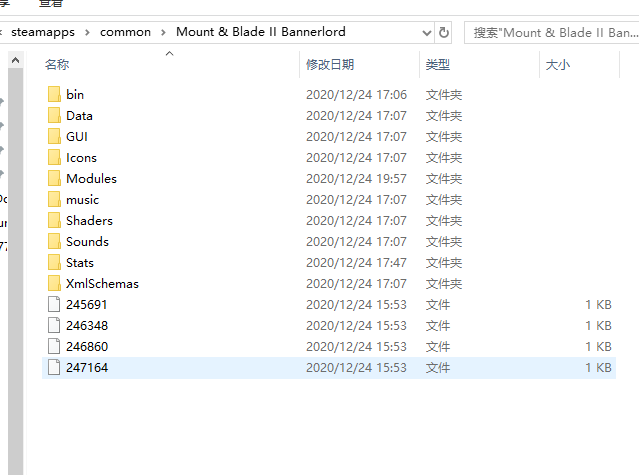Select the bin folder name

[75, 95]
